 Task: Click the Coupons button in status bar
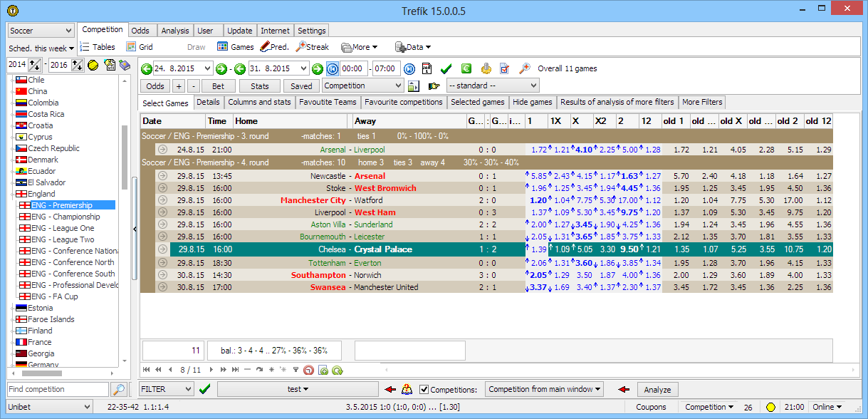(x=651, y=407)
